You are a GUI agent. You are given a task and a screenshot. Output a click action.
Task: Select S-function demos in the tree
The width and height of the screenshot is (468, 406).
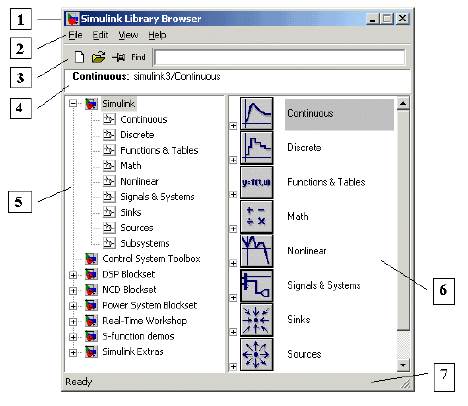tap(138, 336)
